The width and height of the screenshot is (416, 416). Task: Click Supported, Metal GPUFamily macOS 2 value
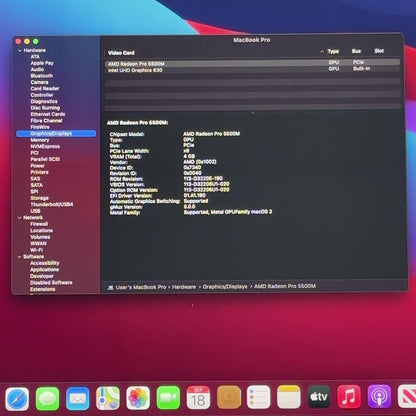coord(228,212)
